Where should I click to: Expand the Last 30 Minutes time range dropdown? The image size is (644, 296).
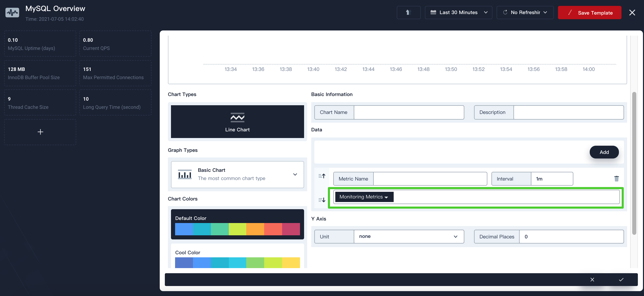pos(486,12)
